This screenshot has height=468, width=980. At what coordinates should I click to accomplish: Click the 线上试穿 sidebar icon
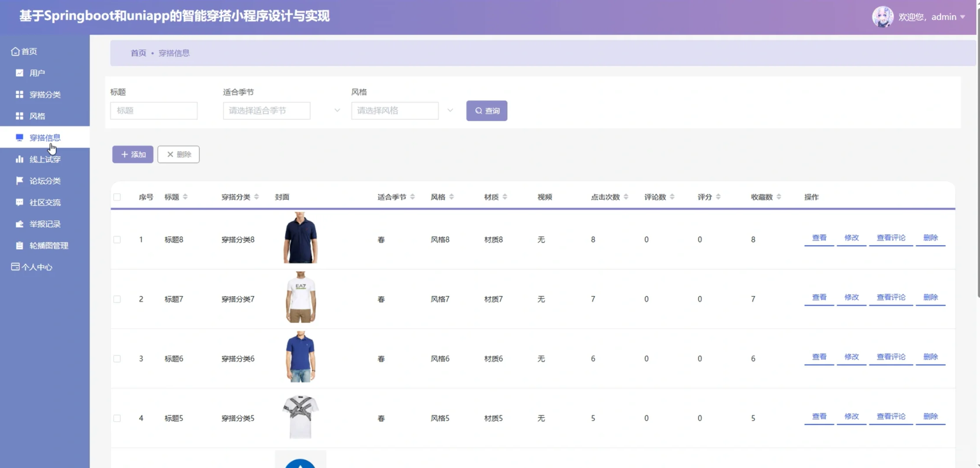pyautogui.click(x=20, y=159)
